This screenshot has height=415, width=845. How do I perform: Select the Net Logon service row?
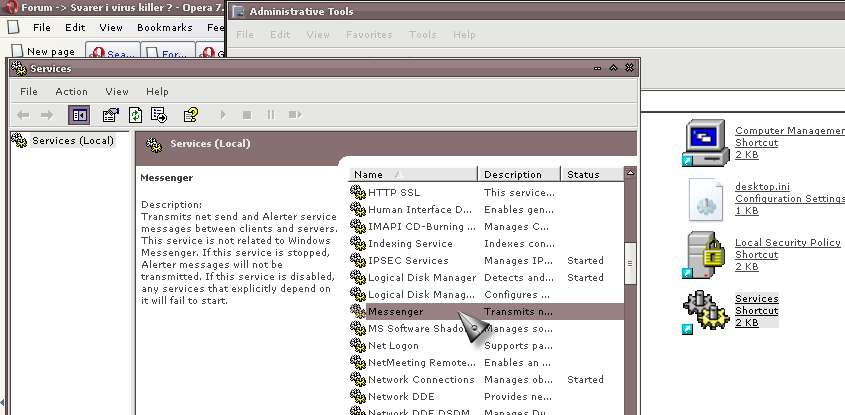tap(487, 345)
